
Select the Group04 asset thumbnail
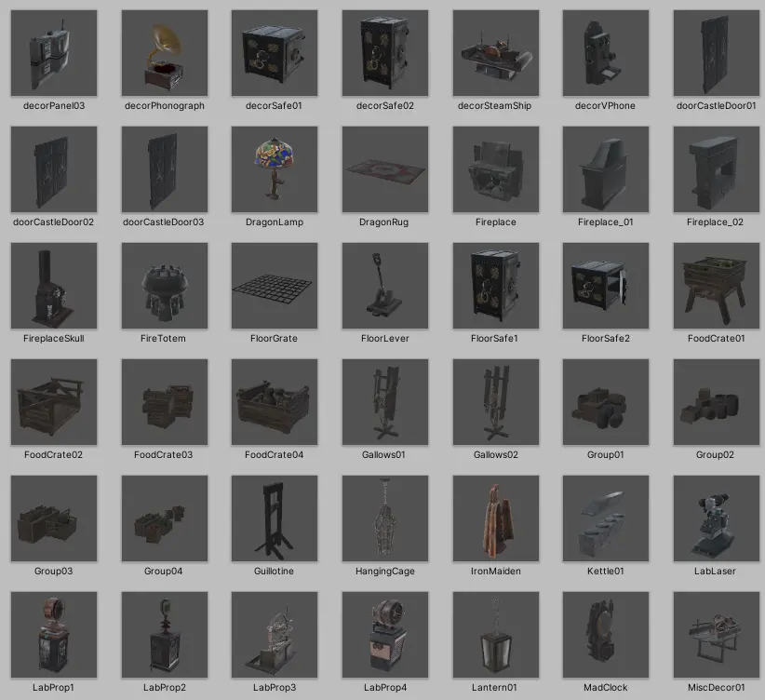click(165, 518)
